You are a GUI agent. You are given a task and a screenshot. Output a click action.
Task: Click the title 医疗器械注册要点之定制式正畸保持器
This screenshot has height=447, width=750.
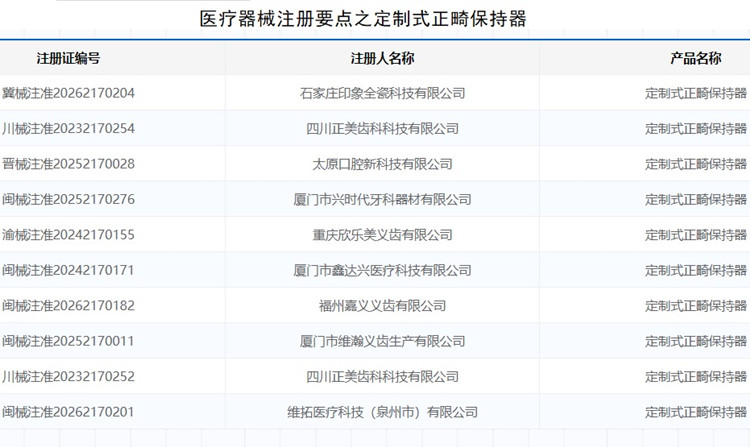[363, 19]
